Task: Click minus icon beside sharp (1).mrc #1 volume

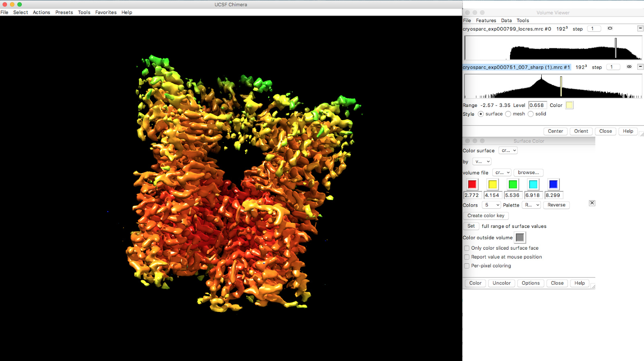Action: [640, 67]
